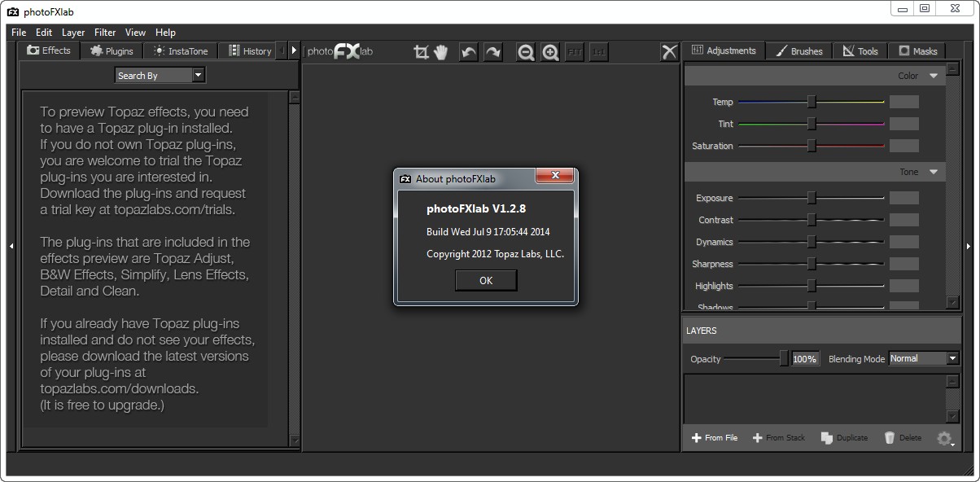Image resolution: width=980 pixels, height=482 pixels.
Task: Switch to the Tools tab
Action: click(860, 50)
